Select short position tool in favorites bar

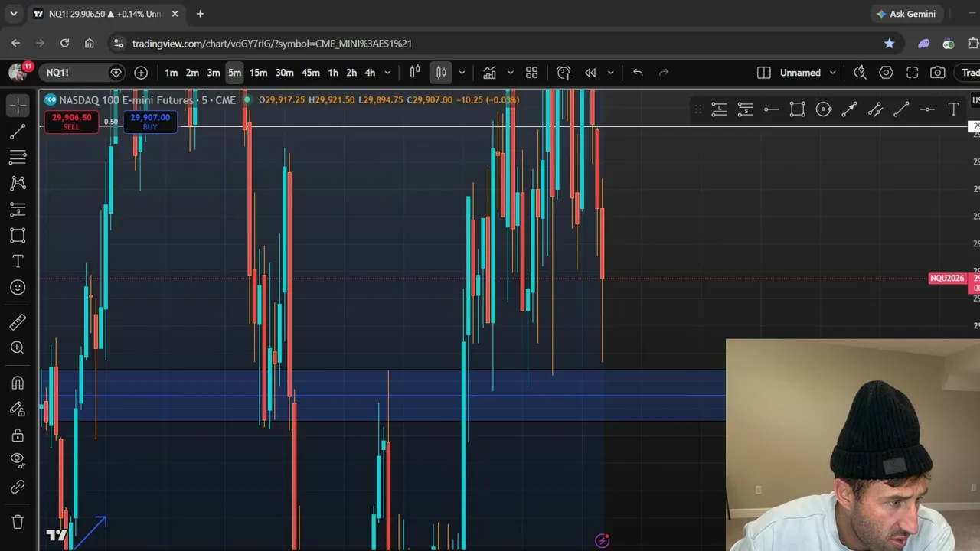745,109
